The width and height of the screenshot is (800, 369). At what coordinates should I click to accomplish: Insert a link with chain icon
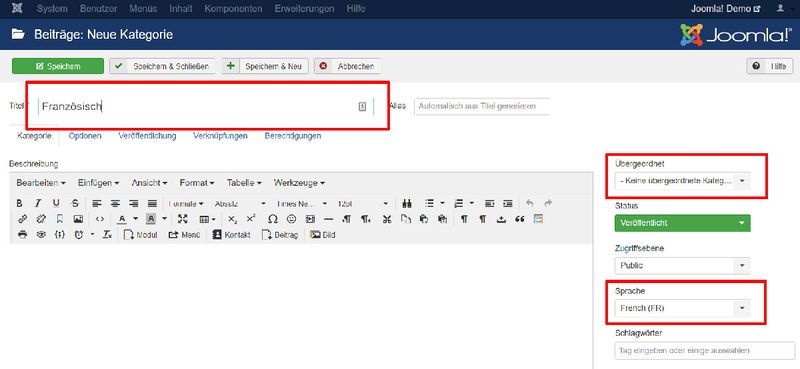pos(22,219)
